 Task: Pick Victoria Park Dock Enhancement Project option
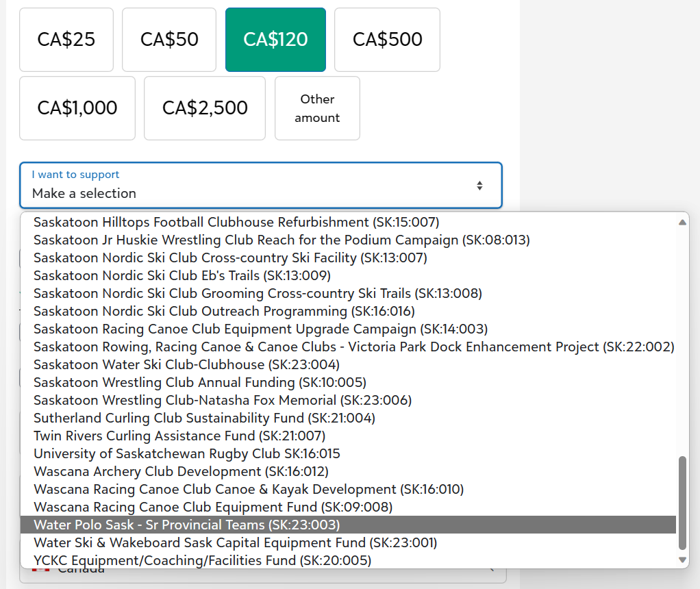[x=348, y=347]
